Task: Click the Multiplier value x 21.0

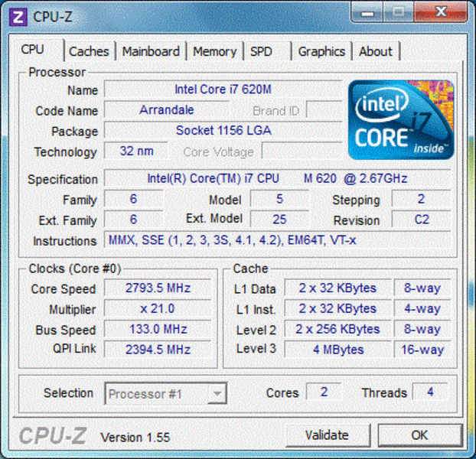Action: click(158, 308)
